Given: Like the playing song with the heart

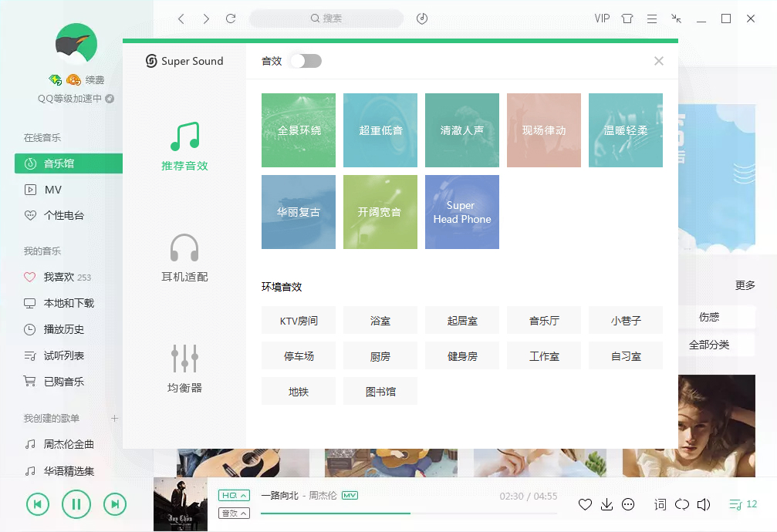Looking at the screenshot, I should click(586, 504).
